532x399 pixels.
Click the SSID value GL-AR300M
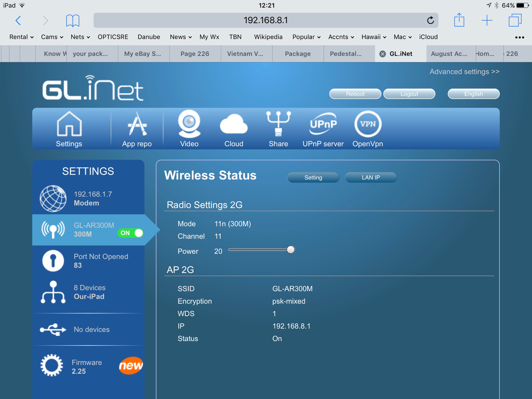click(x=292, y=289)
